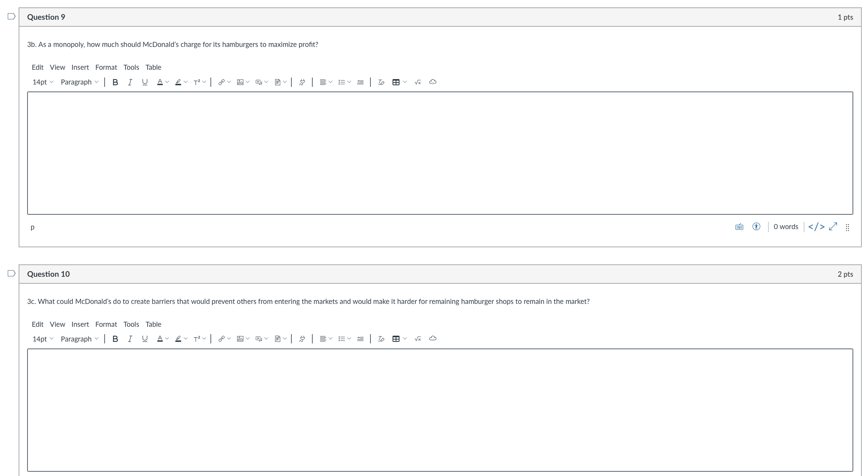Open 14pt font size dropdown in Question 9
Screen dimensions: 868x476
43,82
